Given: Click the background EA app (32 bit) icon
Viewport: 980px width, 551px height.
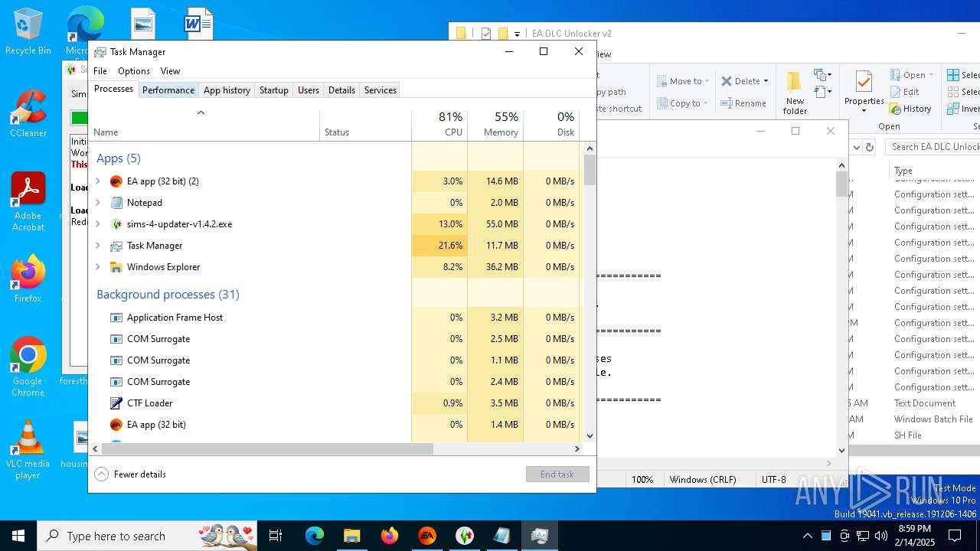Looking at the screenshot, I should (116, 425).
